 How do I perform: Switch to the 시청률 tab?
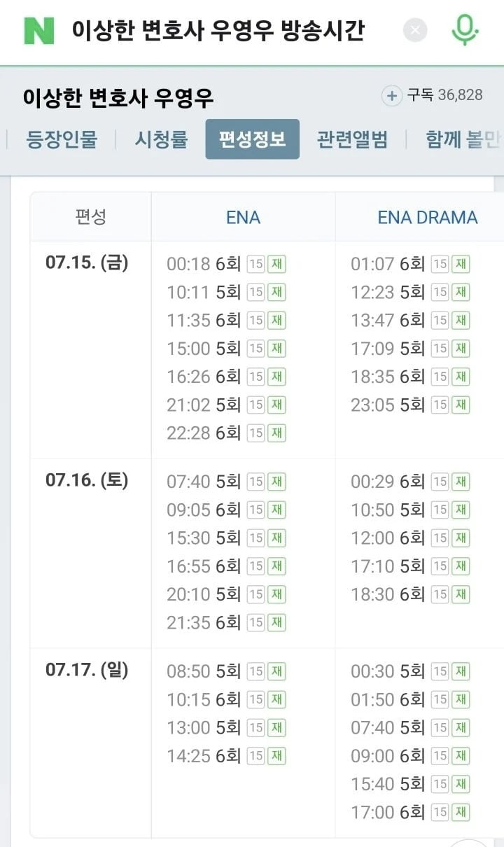(161, 139)
